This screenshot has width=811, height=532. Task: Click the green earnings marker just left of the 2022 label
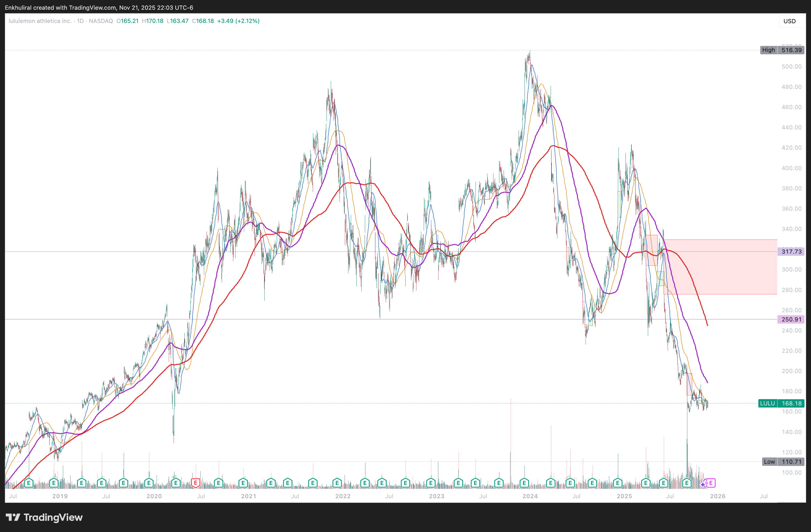point(337,483)
